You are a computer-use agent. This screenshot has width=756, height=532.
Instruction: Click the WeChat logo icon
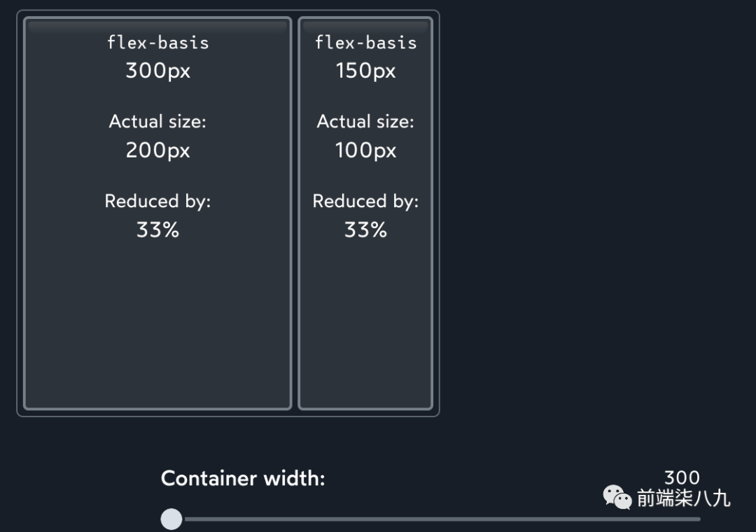[617, 497]
